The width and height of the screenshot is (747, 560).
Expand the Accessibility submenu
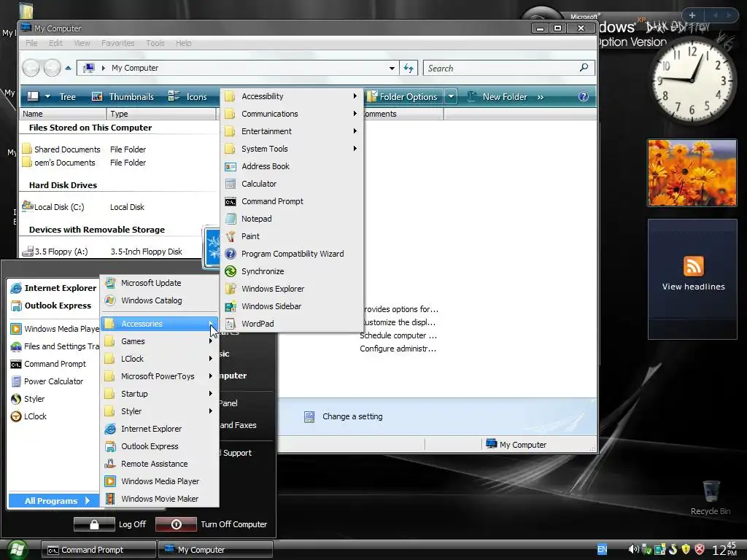coord(292,96)
